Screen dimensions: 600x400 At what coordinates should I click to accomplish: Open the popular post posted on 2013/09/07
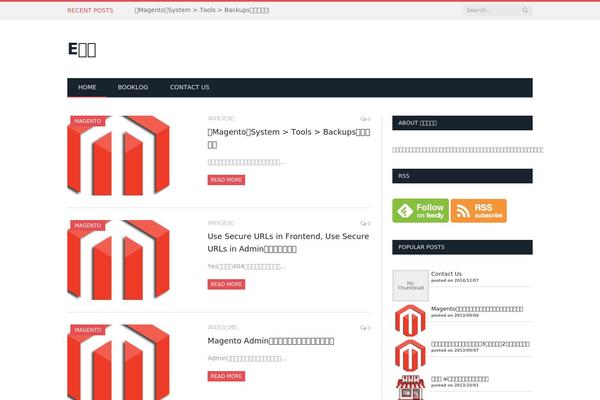pos(480,344)
